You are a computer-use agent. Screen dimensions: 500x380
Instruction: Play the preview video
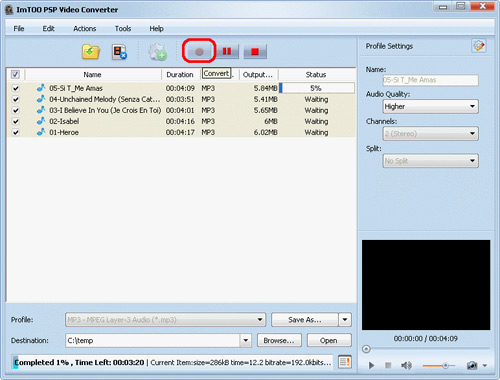371,366
